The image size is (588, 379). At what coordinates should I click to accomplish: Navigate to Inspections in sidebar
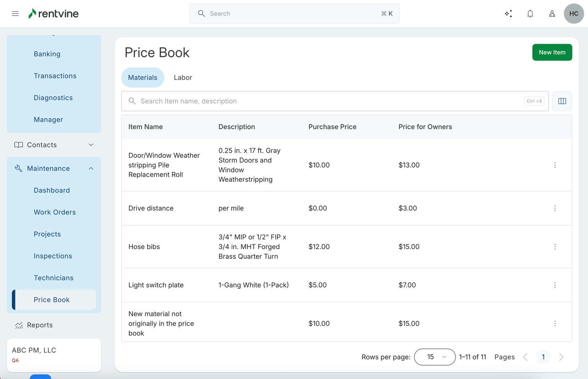(x=53, y=256)
